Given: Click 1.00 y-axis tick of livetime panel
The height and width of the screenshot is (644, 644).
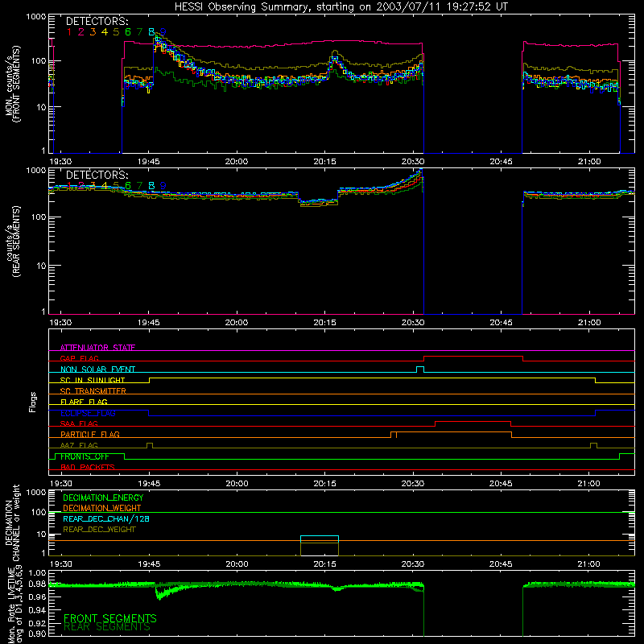Looking at the screenshot, I should (37, 573).
